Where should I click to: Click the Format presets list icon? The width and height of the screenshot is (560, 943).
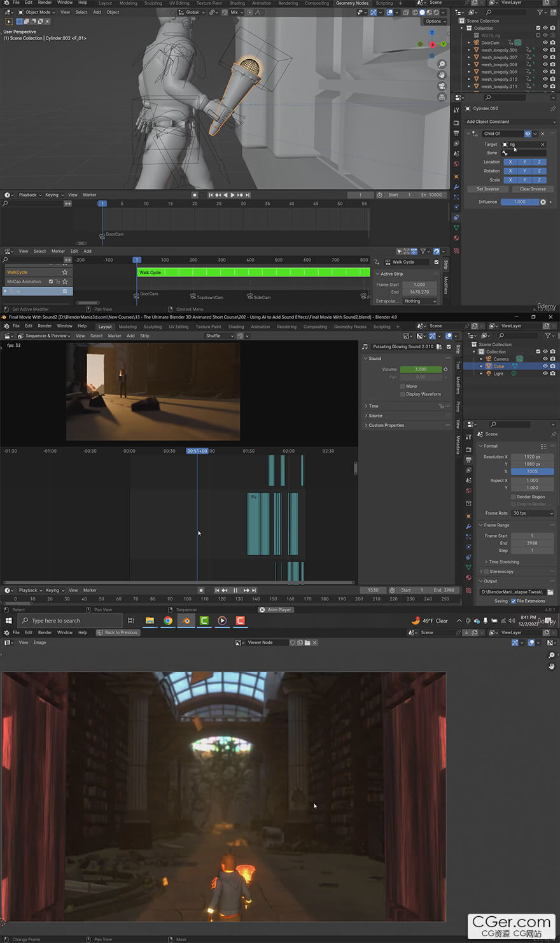[543, 446]
